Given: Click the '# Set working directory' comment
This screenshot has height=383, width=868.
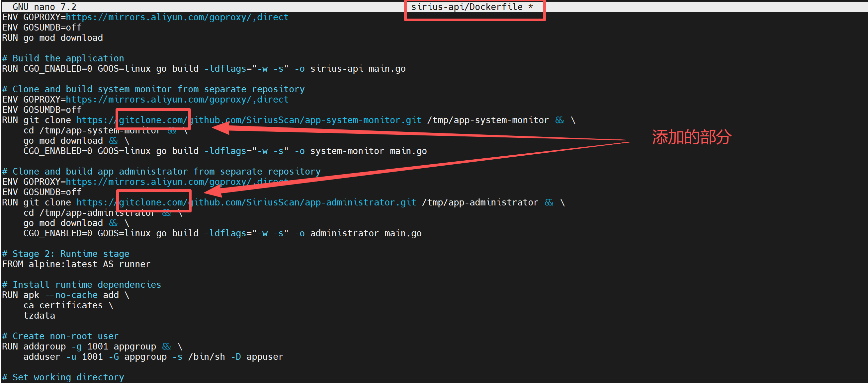Looking at the screenshot, I should click(63, 377).
